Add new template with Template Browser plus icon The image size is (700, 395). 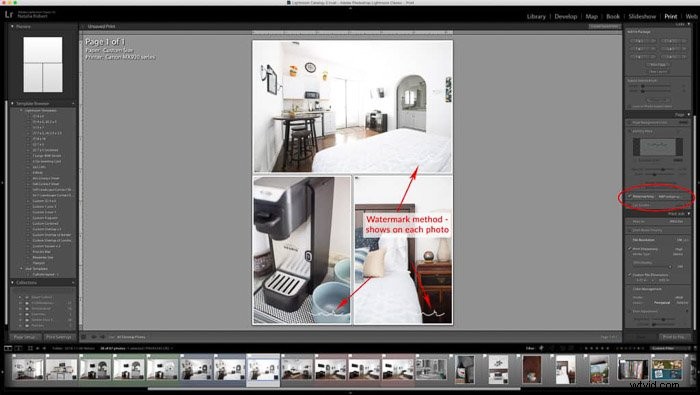click(73, 104)
